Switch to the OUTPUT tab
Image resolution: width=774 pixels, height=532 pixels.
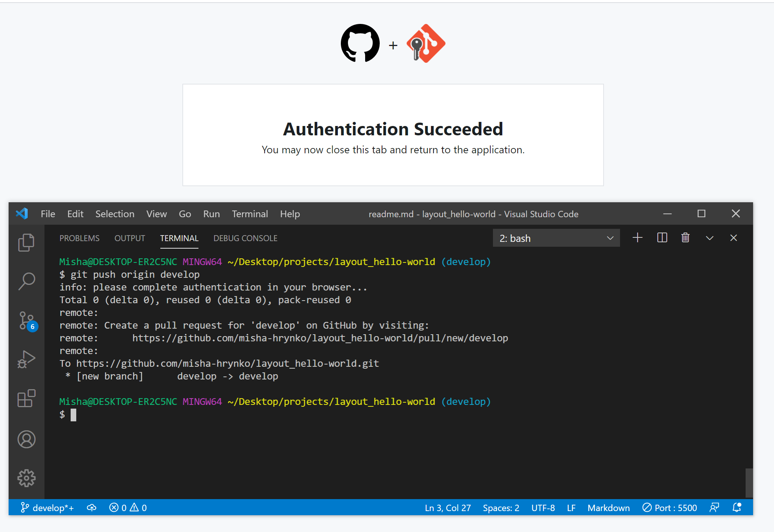click(130, 238)
